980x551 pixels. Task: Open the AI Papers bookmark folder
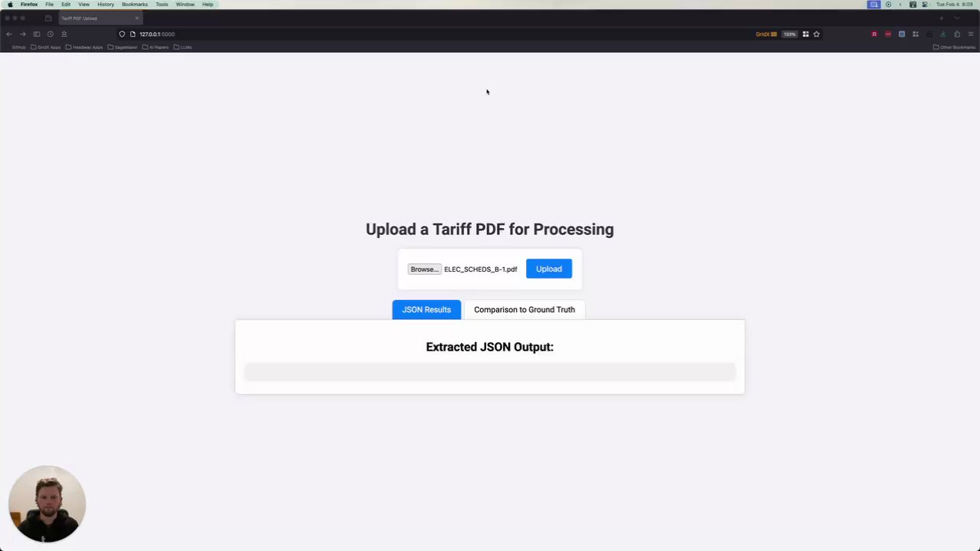(x=155, y=47)
